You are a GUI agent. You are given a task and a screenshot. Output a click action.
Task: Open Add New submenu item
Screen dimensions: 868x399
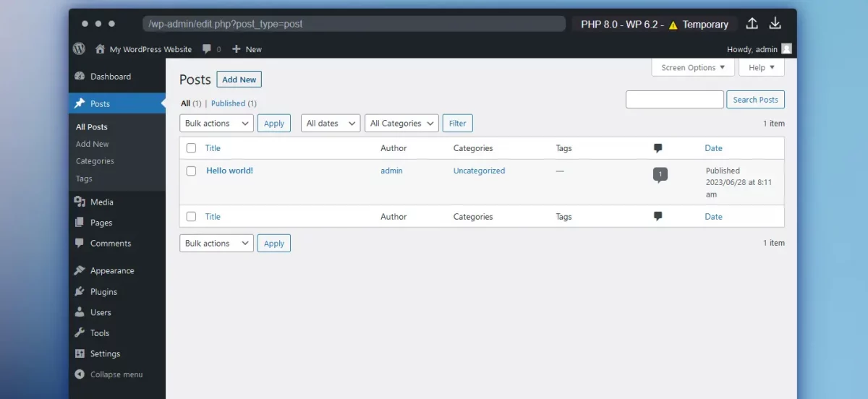pyautogui.click(x=93, y=145)
